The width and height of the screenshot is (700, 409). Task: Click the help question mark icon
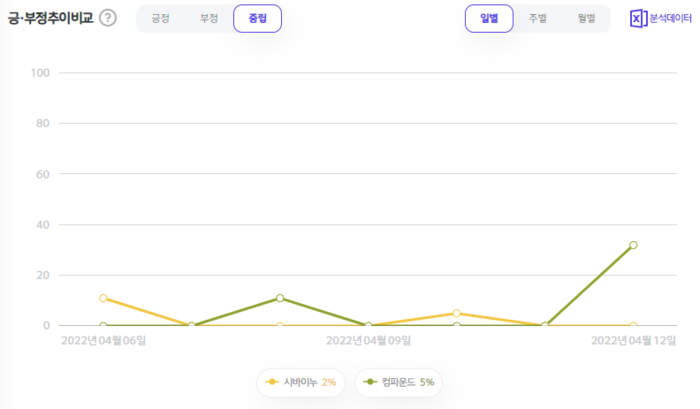pyautogui.click(x=108, y=18)
